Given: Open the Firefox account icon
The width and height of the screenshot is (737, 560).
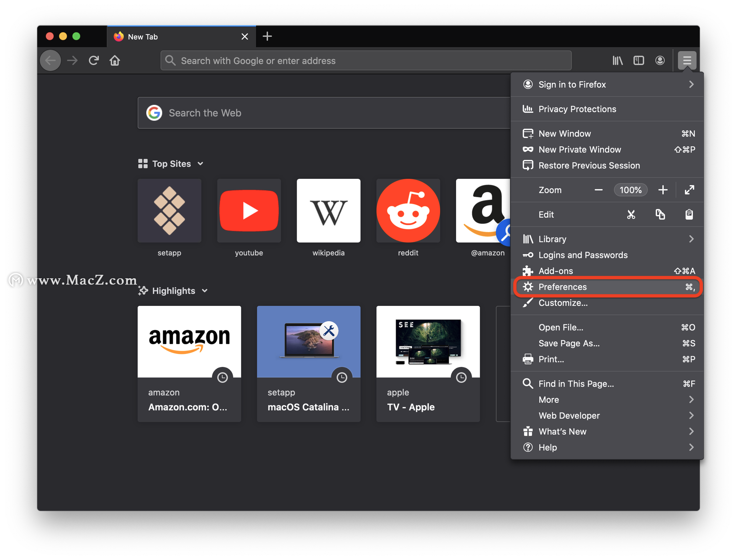Looking at the screenshot, I should [660, 60].
